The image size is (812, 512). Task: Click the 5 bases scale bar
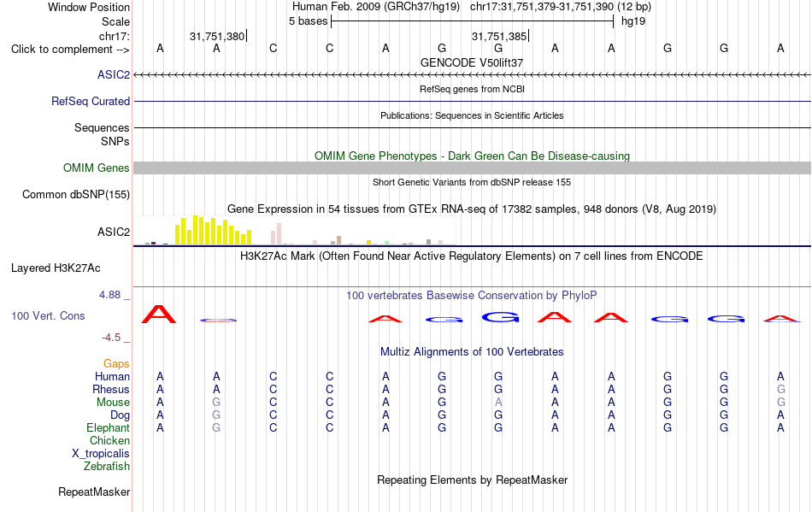point(473,21)
